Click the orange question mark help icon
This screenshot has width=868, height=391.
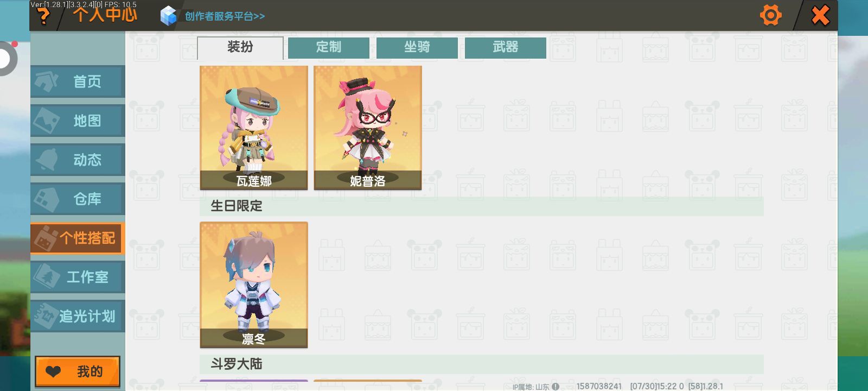(x=43, y=16)
